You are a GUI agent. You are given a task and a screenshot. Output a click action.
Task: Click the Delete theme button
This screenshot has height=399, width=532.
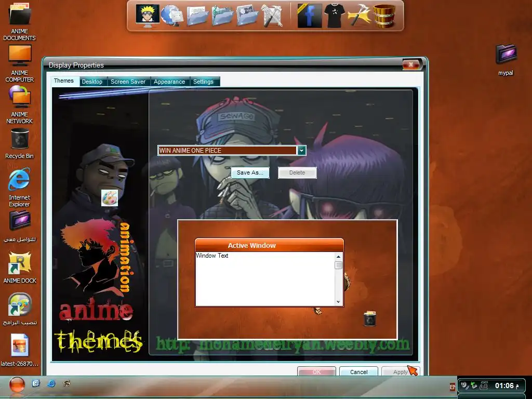click(x=297, y=172)
